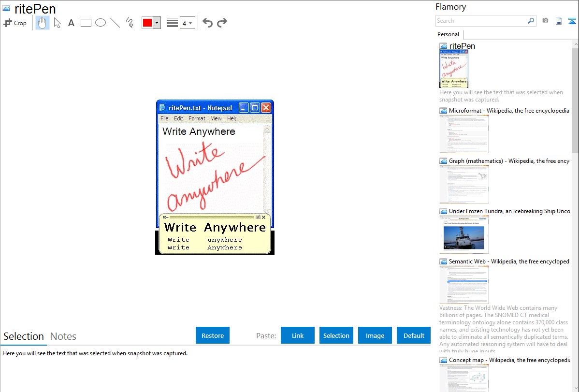Redo the last undone edit
Image resolution: width=579 pixels, height=392 pixels.
point(222,23)
